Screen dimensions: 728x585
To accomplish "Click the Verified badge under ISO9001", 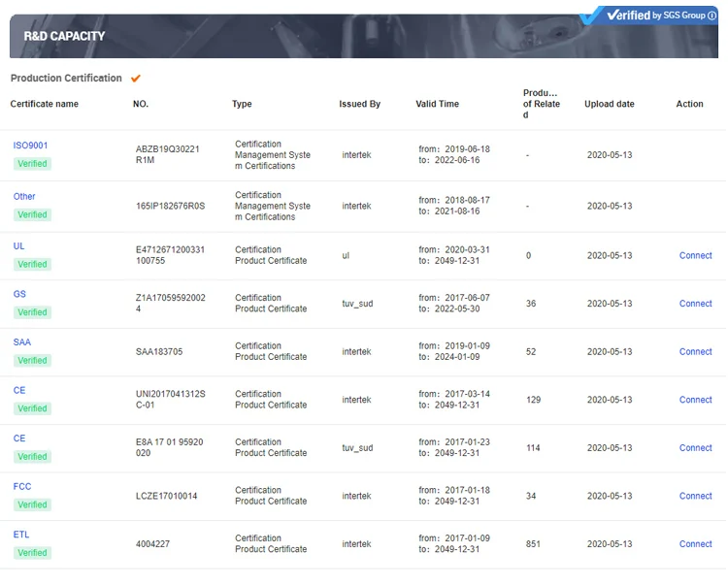I will click(32, 164).
